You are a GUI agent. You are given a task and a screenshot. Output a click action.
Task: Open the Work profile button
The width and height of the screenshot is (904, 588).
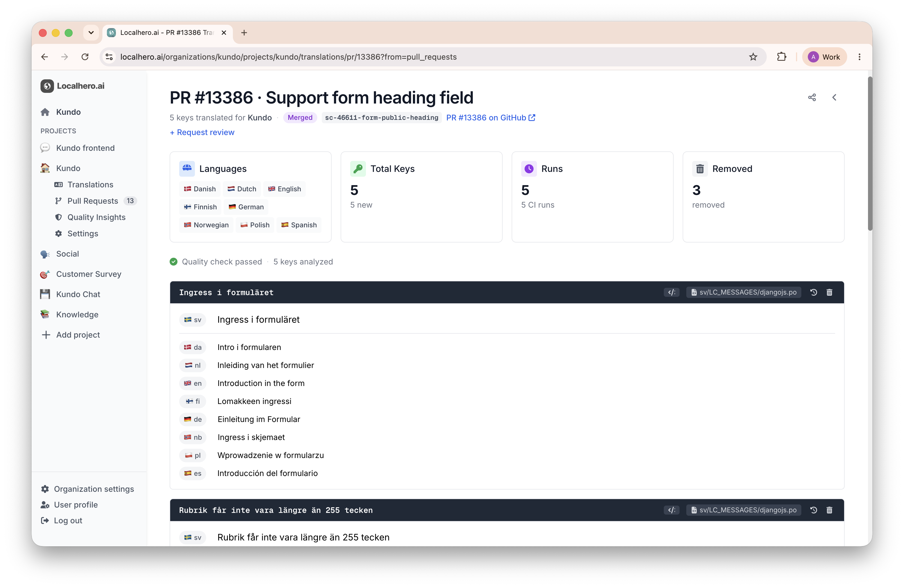coord(824,57)
